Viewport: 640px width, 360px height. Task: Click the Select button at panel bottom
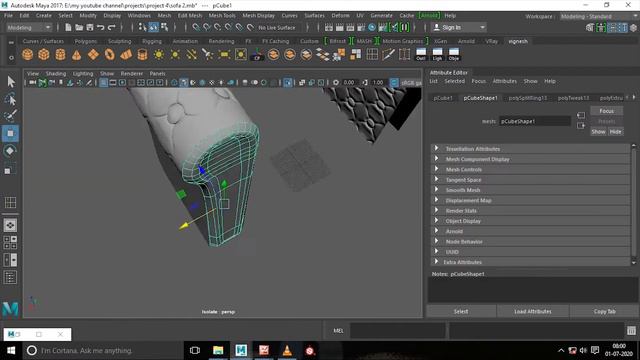pyautogui.click(x=461, y=311)
